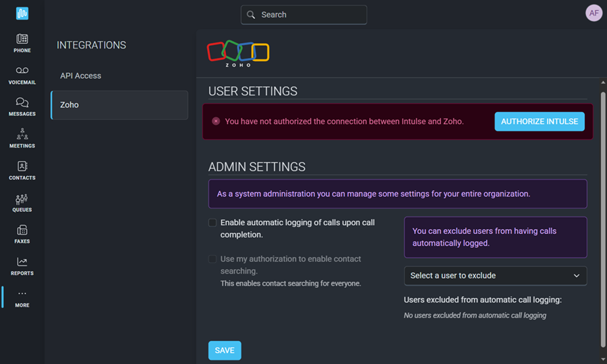Screen dimensions: 607x364
Task: Open the AF user avatar menu
Action: pyautogui.click(x=594, y=13)
